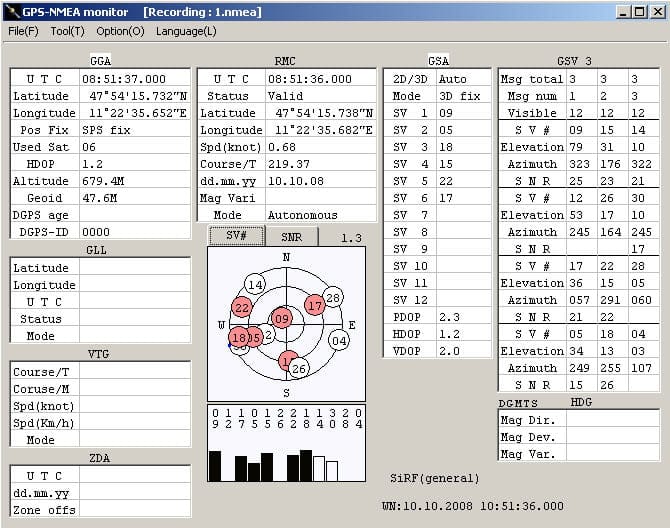Image resolution: width=670 pixels, height=528 pixels.
Task: Click satellite 28 in the sky plot
Action: tap(333, 297)
